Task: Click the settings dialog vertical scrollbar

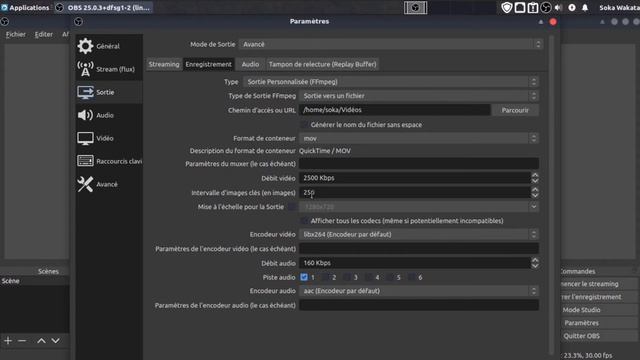Action: pos(552,195)
